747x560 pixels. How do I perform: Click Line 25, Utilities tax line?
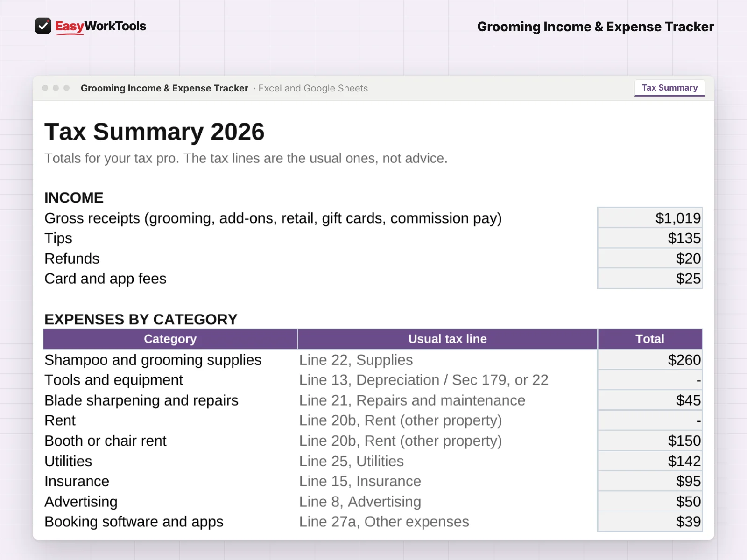coord(352,461)
